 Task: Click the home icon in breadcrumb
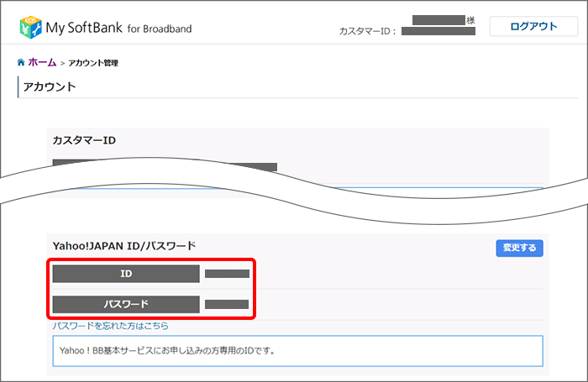(x=21, y=62)
